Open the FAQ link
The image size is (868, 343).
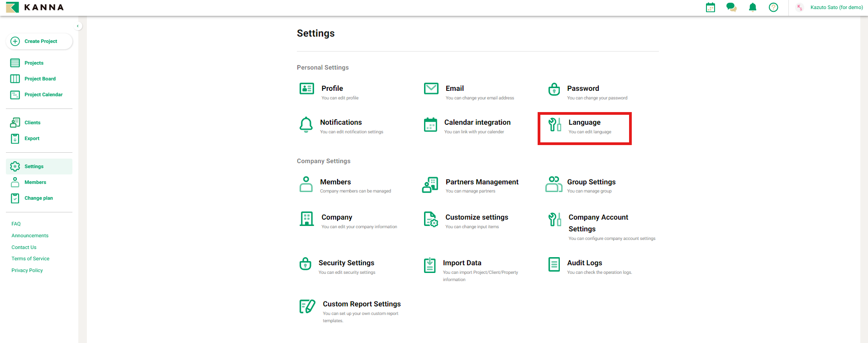(x=16, y=224)
